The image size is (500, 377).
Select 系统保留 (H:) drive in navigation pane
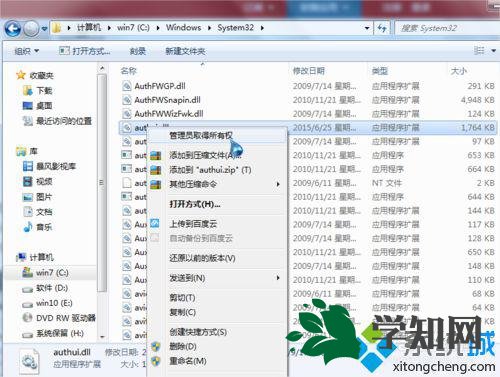pyautogui.click(x=53, y=333)
